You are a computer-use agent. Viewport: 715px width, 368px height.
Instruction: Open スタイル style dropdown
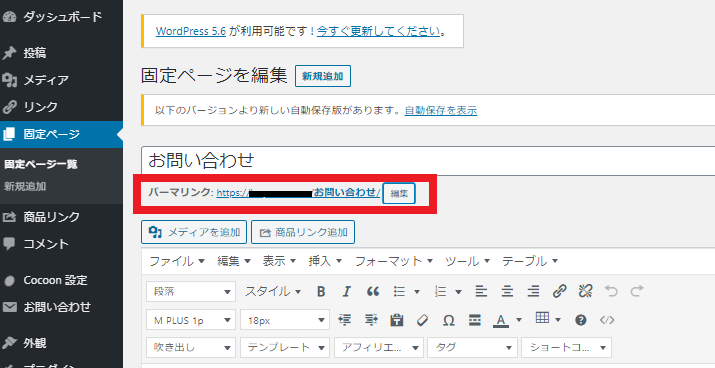[x=273, y=291]
